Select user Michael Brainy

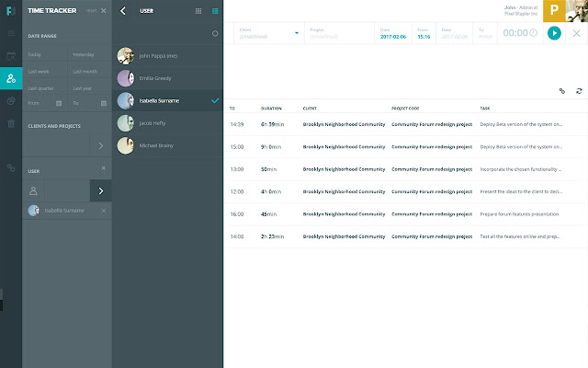[x=167, y=145]
